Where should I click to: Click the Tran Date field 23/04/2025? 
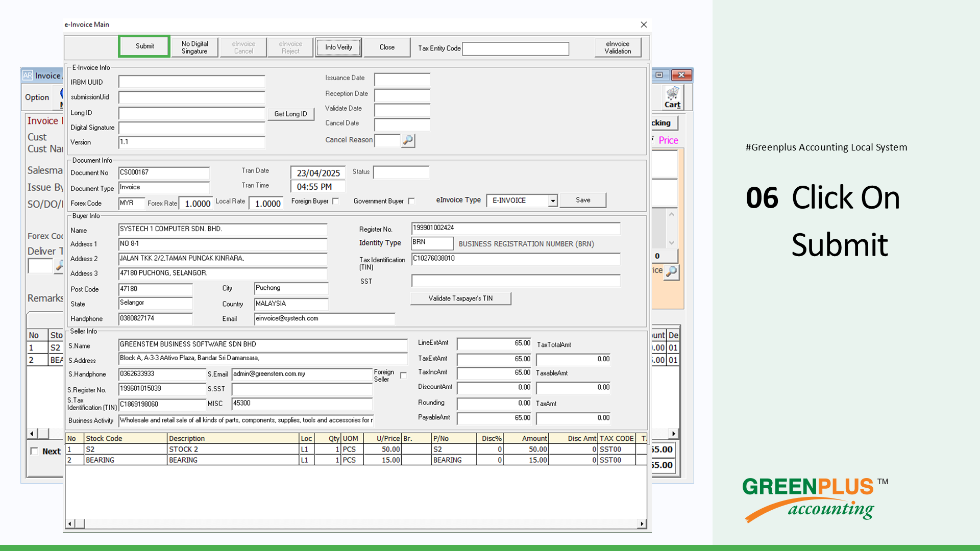317,173
